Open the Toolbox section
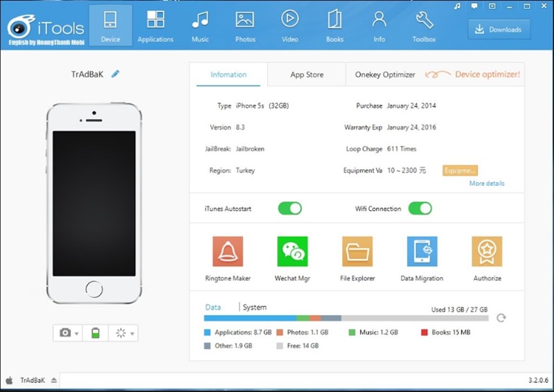This screenshot has height=392, width=554. 424,26
